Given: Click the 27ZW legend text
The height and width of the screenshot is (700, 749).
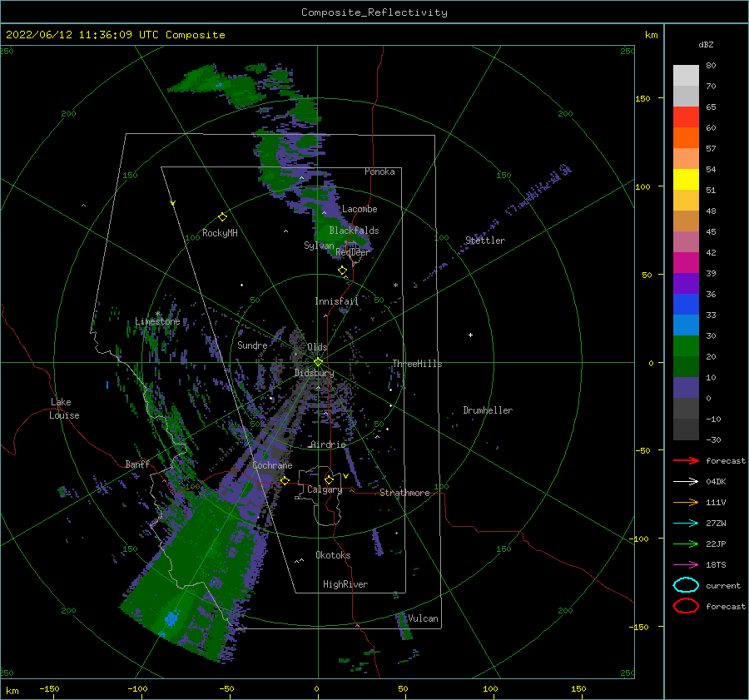Looking at the screenshot, I should (x=716, y=524).
